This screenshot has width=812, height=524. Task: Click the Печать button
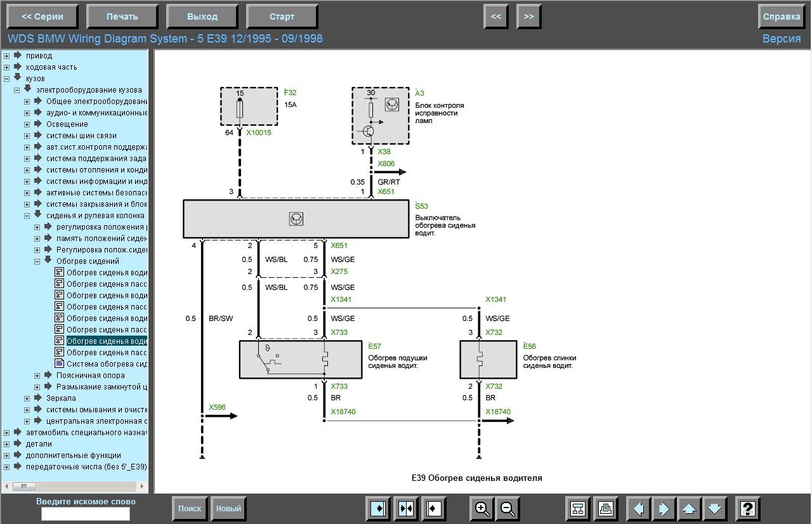(122, 16)
